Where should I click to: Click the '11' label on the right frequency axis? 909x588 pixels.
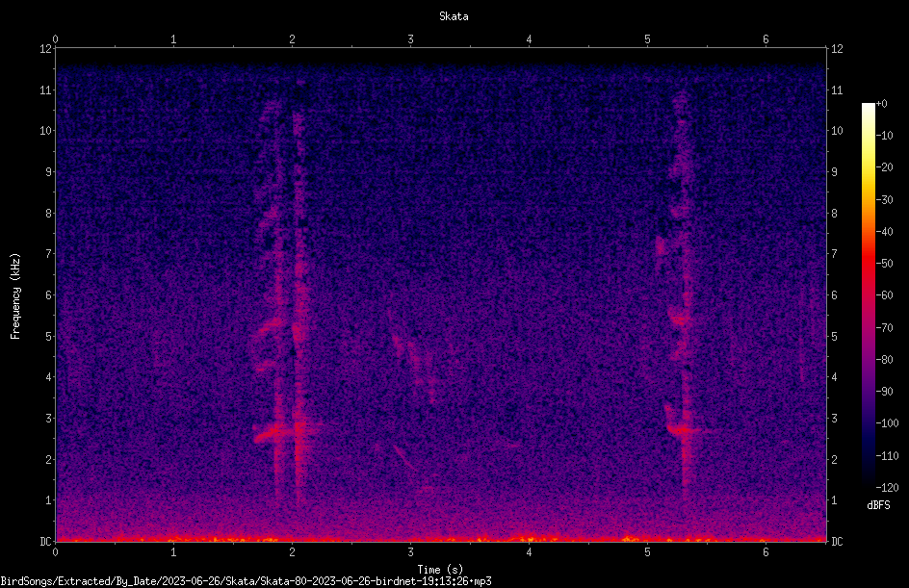[837, 89]
